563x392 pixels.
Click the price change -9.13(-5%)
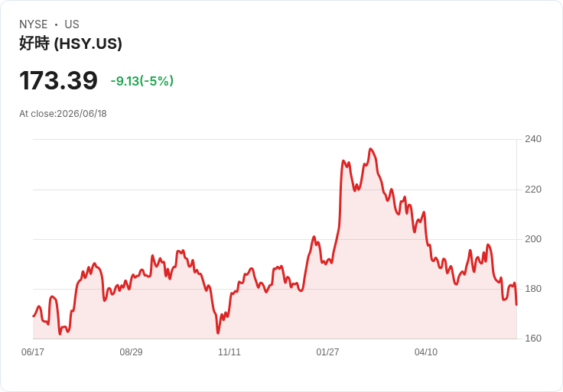[142, 81]
